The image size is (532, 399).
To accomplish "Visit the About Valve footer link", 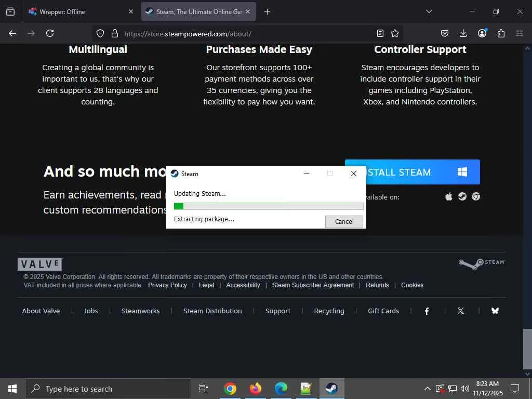I will point(41,311).
